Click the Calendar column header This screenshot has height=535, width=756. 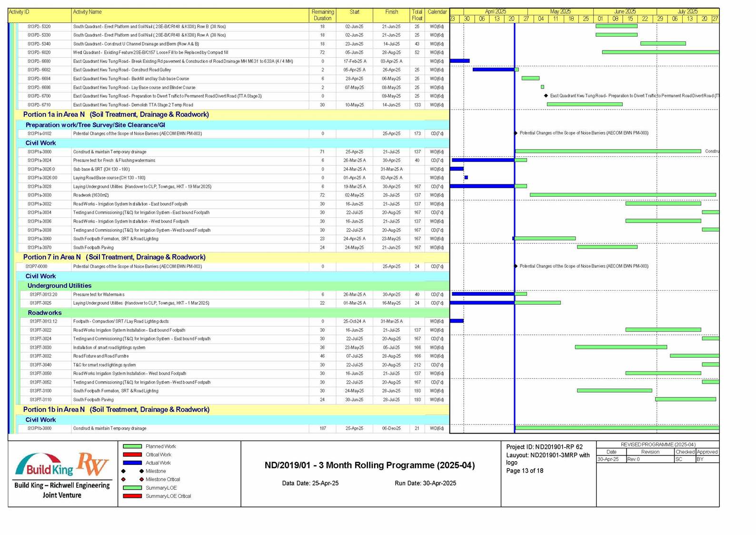[437, 15]
